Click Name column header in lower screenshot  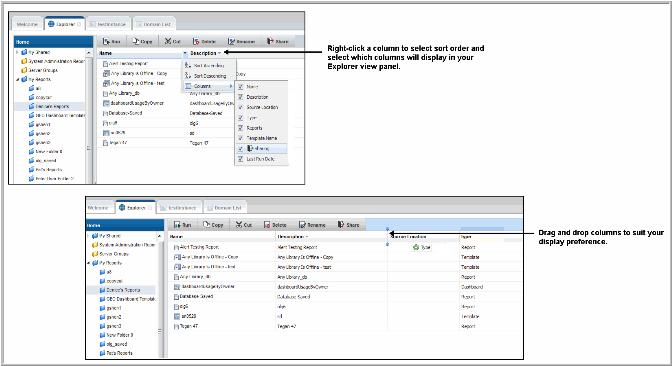(x=221, y=237)
